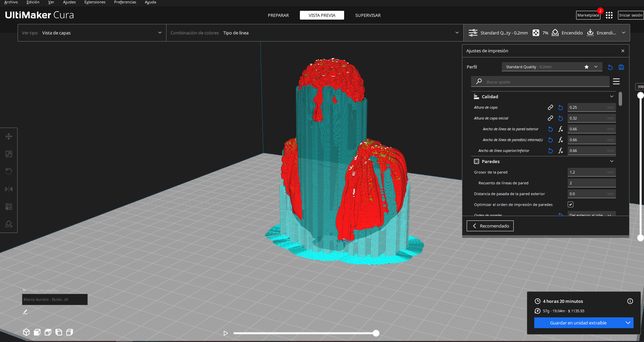Click the bottom layer slider handle
The image size is (644, 342).
[640, 238]
